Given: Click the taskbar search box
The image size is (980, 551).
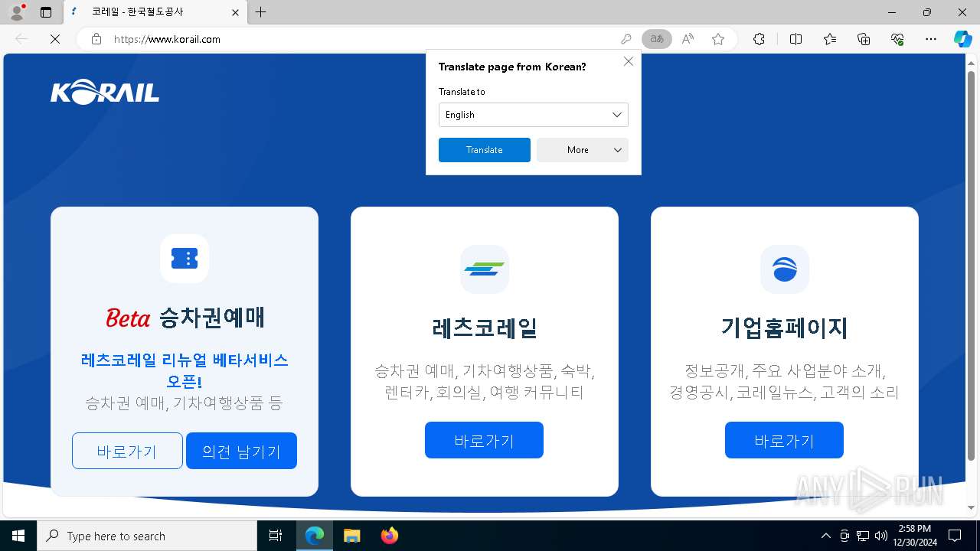Looking at the screenshot, I should point(147,536).
